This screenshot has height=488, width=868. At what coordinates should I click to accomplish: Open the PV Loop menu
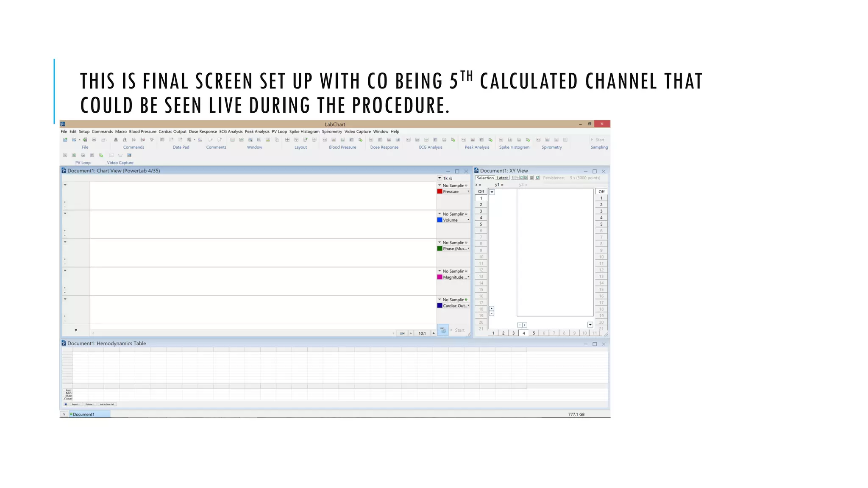[279, 132]
